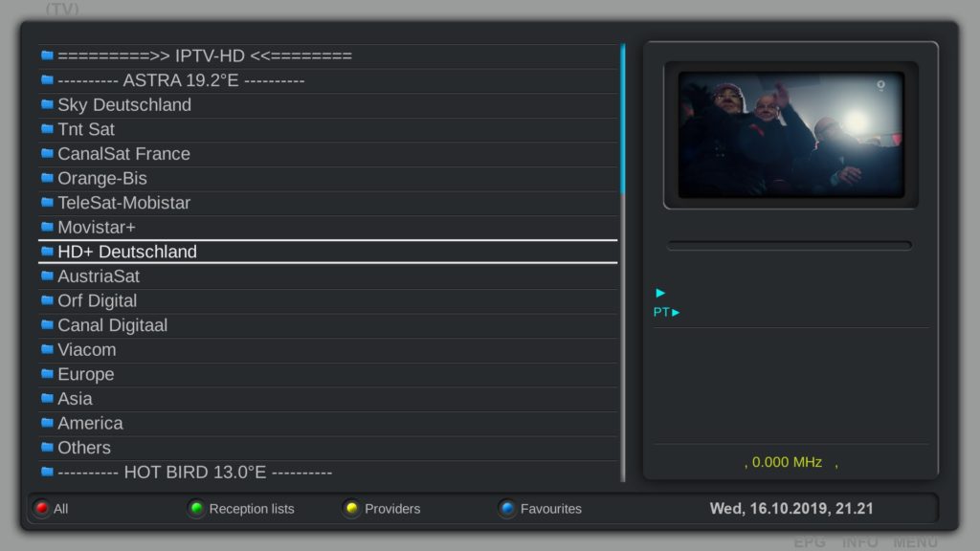
Task: Switch to Reception lists
Action: click(x=241, y=509)
